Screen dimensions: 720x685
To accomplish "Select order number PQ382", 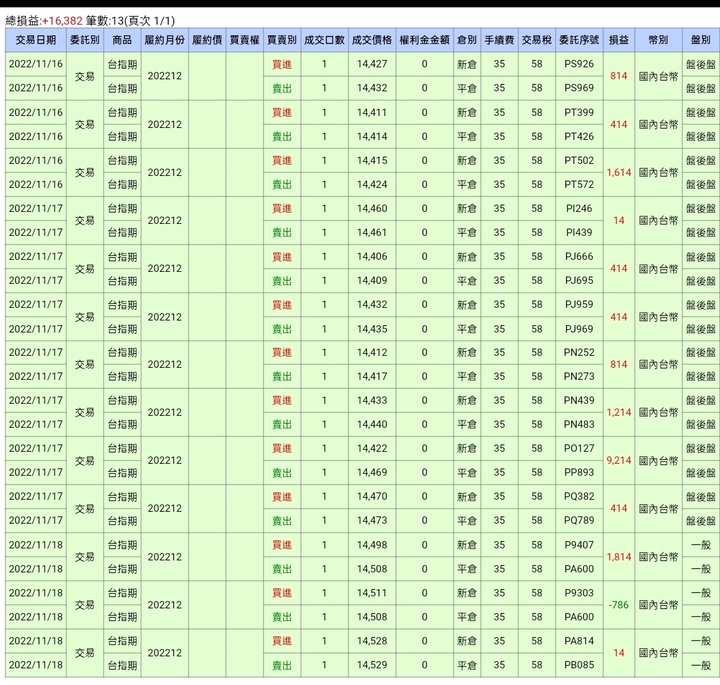I will click(x=579, y=497).
